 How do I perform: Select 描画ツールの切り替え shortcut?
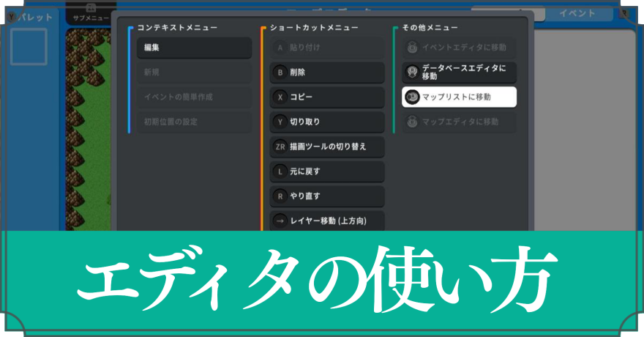point(327,147)
